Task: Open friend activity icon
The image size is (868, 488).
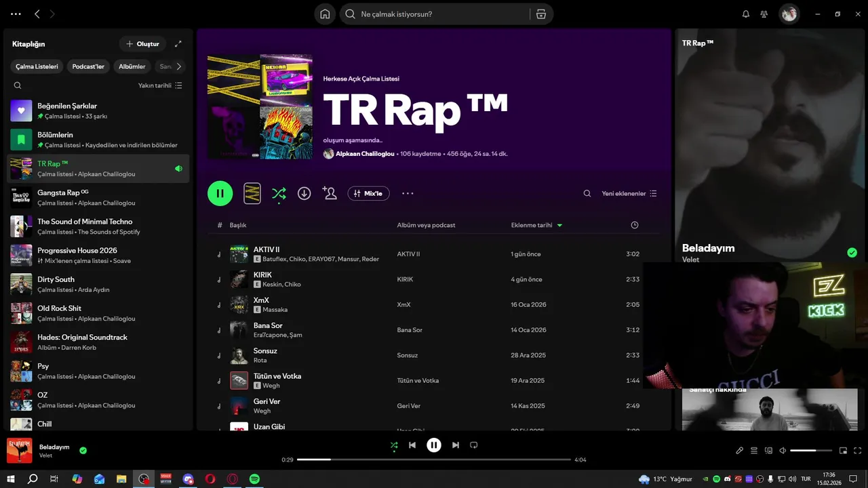Action: (764, 14)
